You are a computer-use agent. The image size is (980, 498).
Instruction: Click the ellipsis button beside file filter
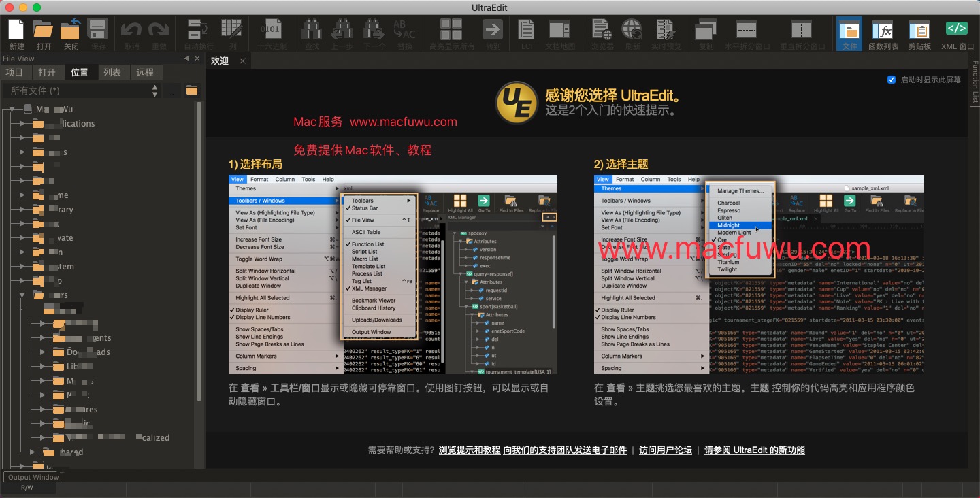click(174, 90)
